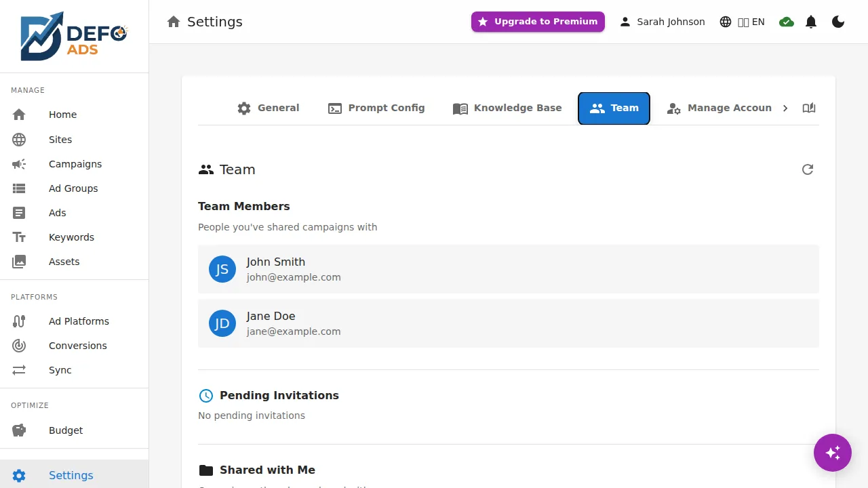Screen dimensions: 868x488
Task: Open Assets in sidebar
Action: pos(74,262)
